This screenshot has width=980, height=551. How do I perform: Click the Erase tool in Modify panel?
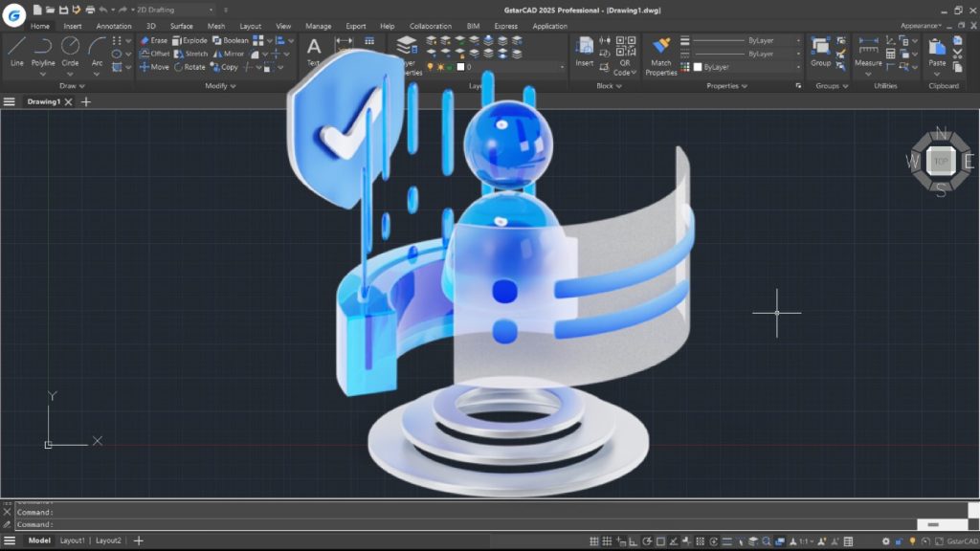pos(153,41)
